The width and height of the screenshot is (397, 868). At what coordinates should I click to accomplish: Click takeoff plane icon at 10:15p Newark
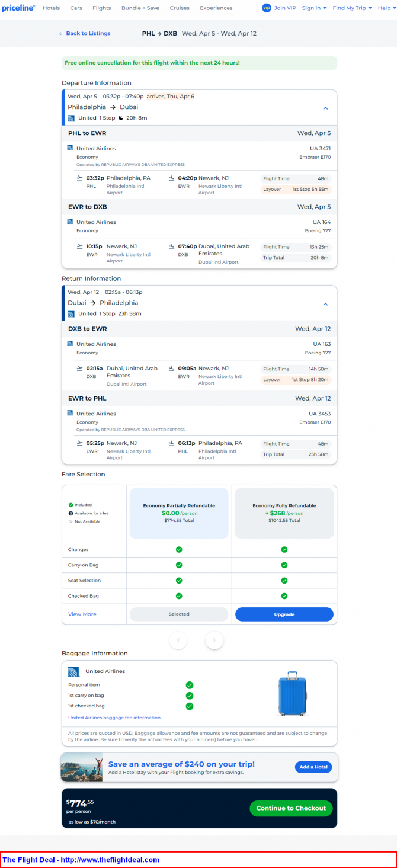80,246
